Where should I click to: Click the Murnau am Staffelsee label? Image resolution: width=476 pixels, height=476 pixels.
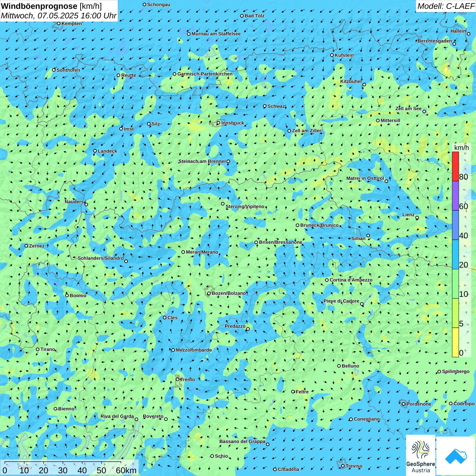coord(216,34)
